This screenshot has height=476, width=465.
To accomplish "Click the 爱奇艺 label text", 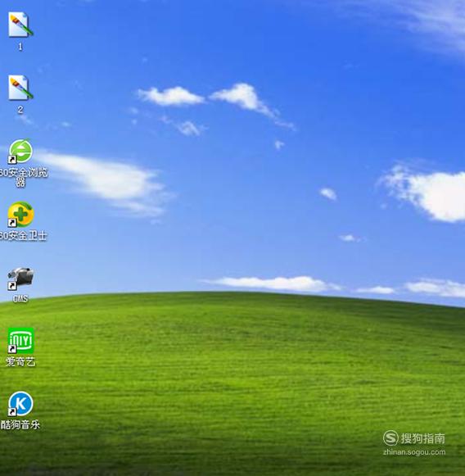I will (x=20, y=361).
